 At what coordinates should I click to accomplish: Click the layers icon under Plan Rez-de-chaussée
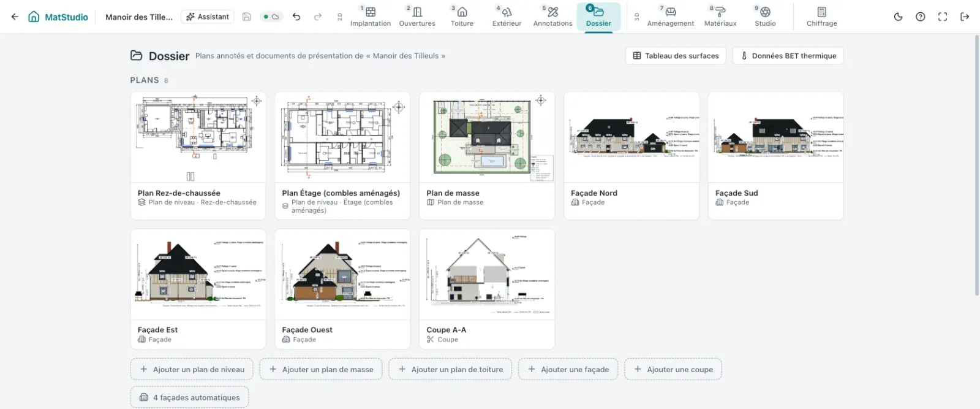click(x=141, y=202)
